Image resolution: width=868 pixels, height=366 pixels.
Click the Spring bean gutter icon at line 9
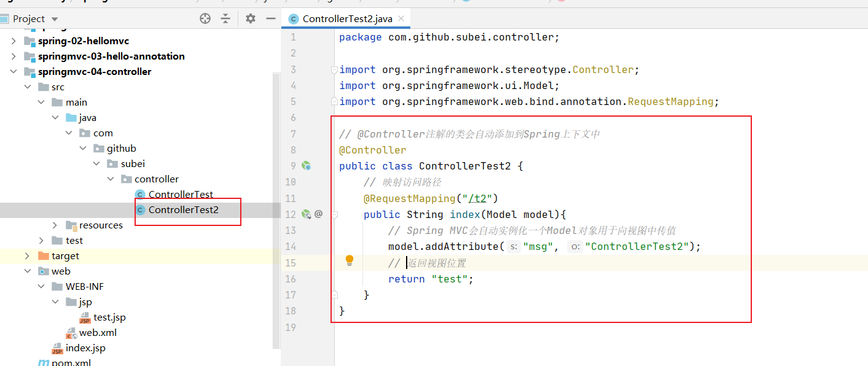(306, 166)
